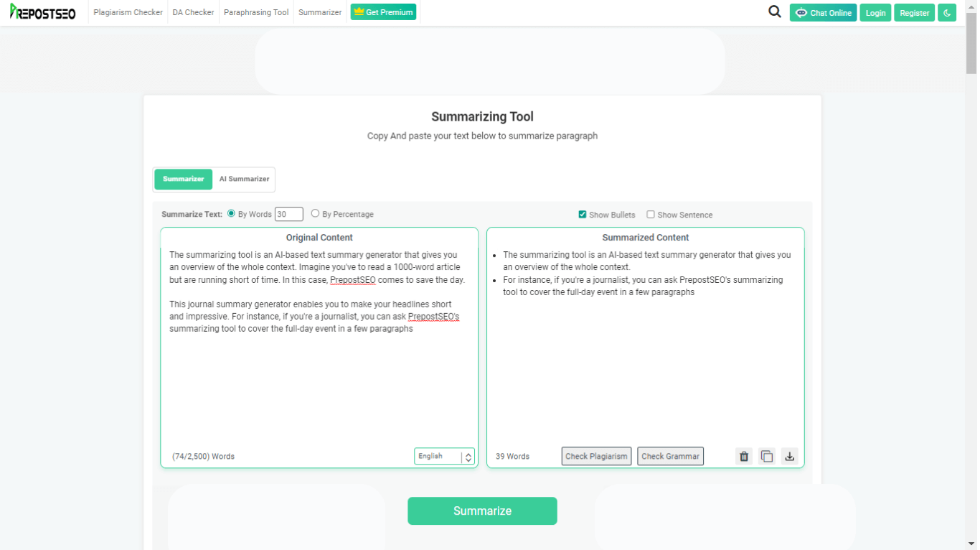This screenshot has width=980, height=550.
Task: Click the "(74/2,500) Words" counter
Action: click(x=203, y=456)
